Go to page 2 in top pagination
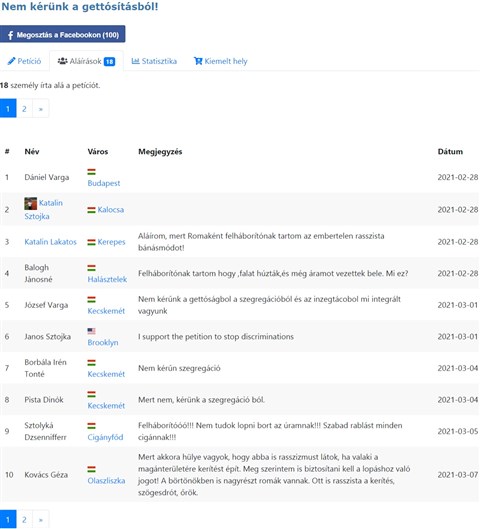This screenshot has height=529, width=480. coord(24,109)
